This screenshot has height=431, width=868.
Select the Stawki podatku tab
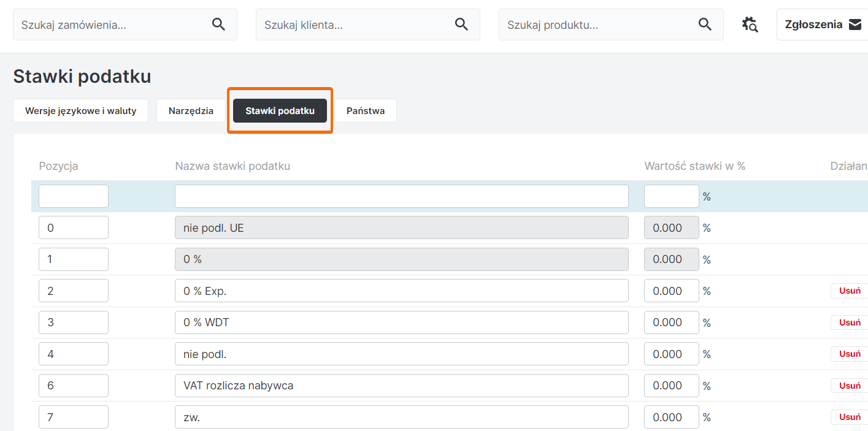coord(280,111)
